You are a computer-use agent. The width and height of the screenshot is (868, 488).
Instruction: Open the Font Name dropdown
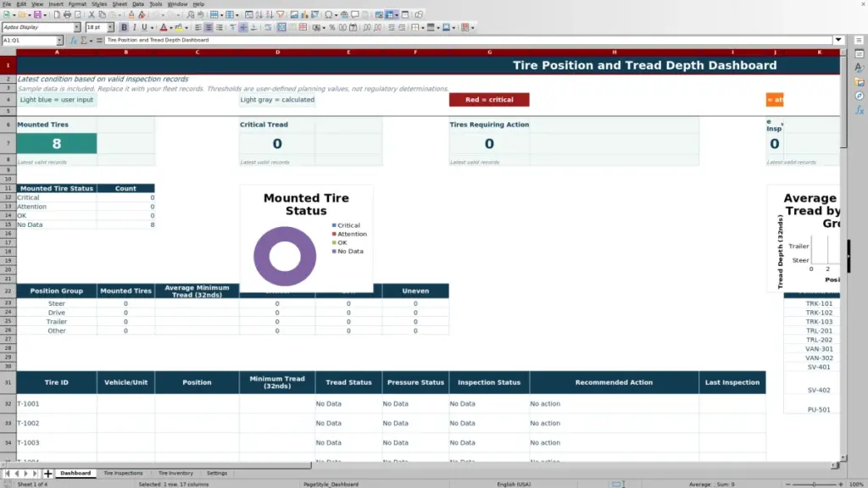(x=76, y=27)
